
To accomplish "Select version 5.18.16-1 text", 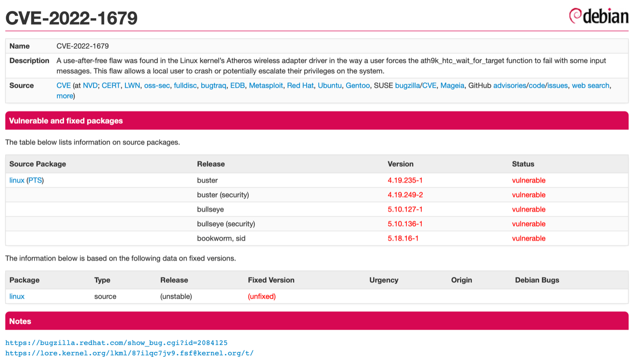I will coord(403,238).
